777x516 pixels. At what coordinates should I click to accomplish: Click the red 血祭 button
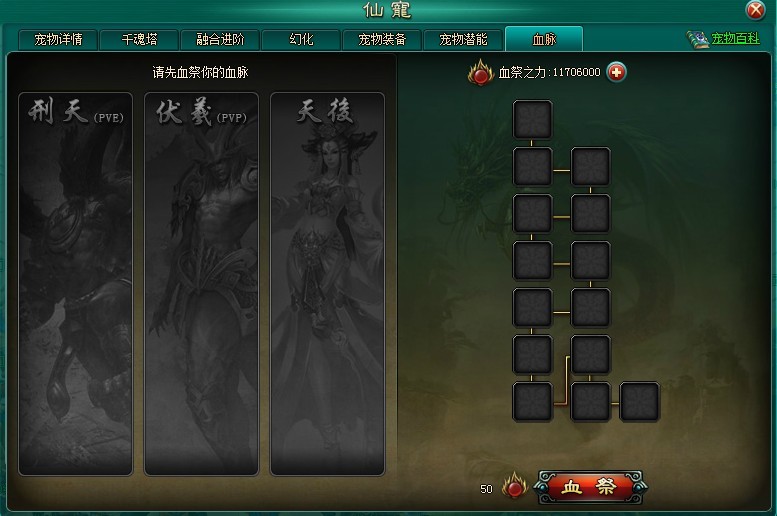coord(590,487)
